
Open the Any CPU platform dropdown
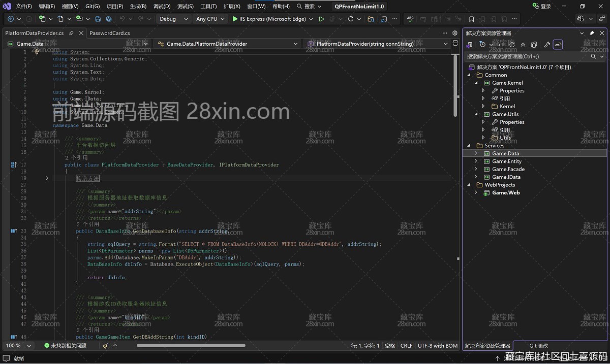point(210,19)
